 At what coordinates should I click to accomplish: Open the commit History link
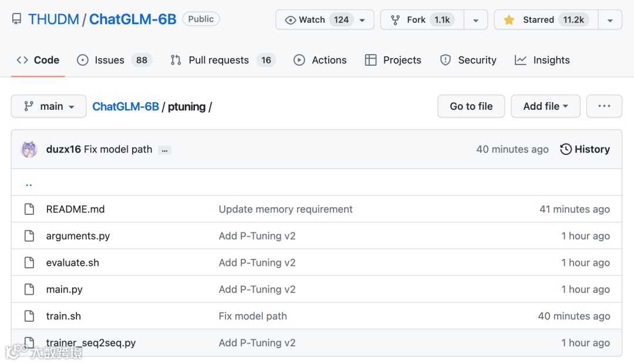585,149
